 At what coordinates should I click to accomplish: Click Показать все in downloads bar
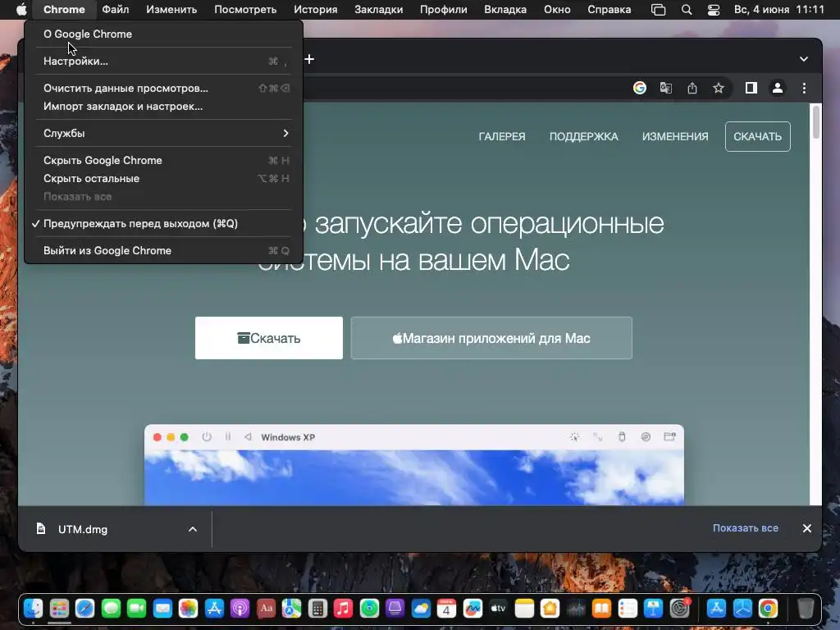click(745, 528)
